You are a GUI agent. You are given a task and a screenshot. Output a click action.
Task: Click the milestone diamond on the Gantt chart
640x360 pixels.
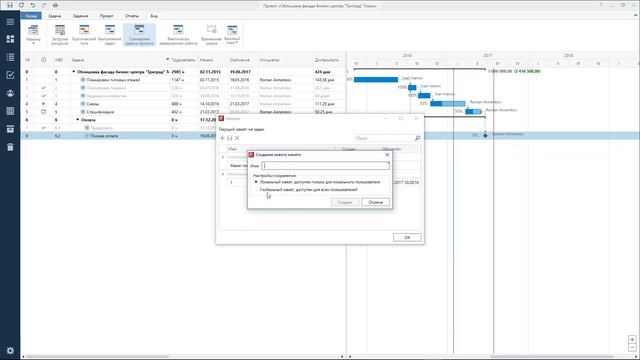coord(485,135)
